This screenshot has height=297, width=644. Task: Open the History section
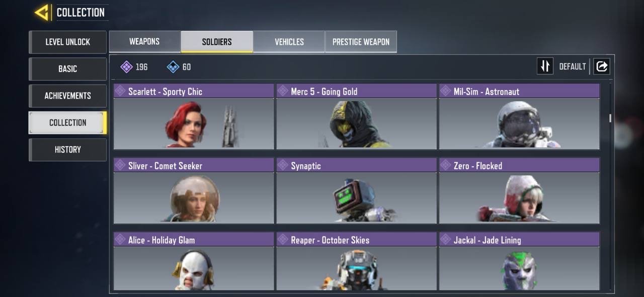click(67, 150)
